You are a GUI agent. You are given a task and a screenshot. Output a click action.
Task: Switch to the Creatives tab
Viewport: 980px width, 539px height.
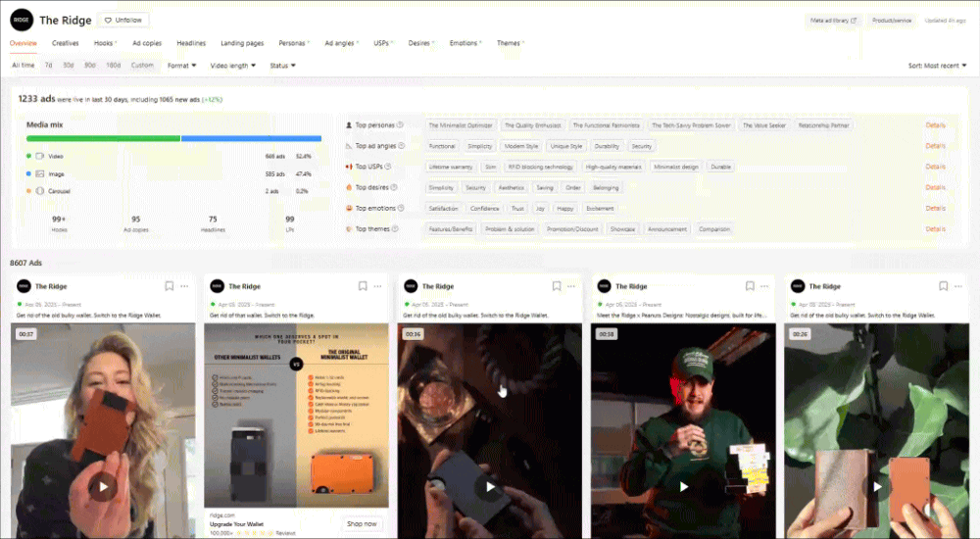pos(65,43)
